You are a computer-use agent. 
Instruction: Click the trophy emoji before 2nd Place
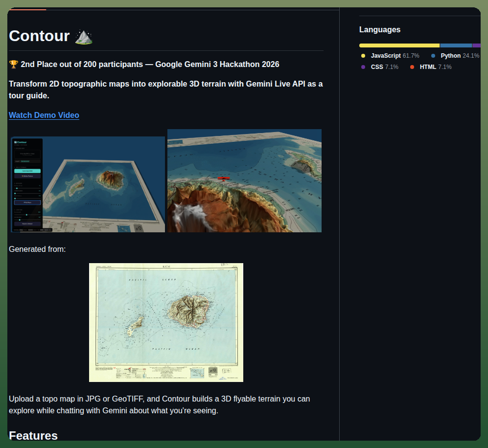point(14,65)
